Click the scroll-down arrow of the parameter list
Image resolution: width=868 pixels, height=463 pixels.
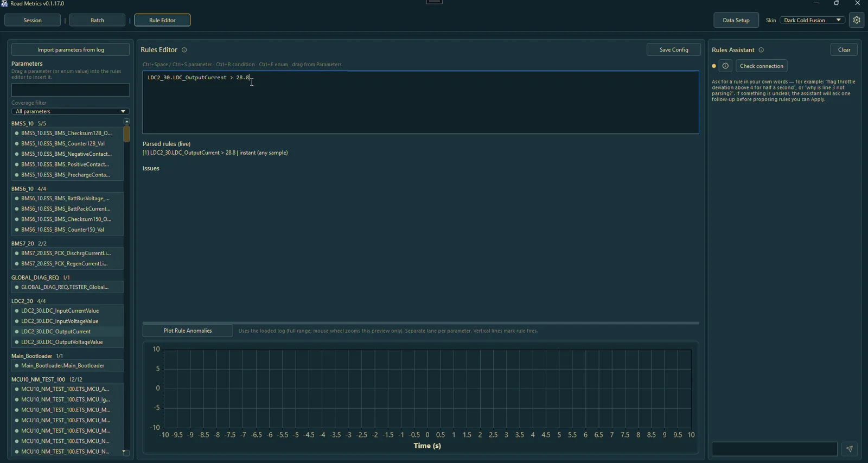(126, 452)
